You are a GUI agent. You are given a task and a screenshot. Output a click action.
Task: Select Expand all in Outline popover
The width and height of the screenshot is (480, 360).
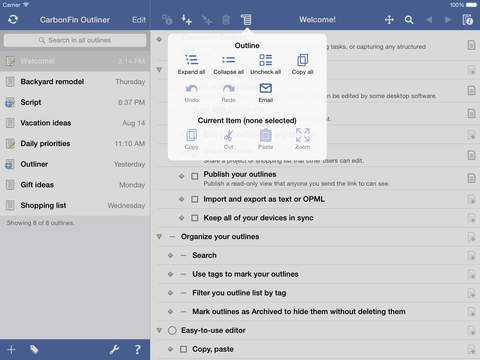191,64
